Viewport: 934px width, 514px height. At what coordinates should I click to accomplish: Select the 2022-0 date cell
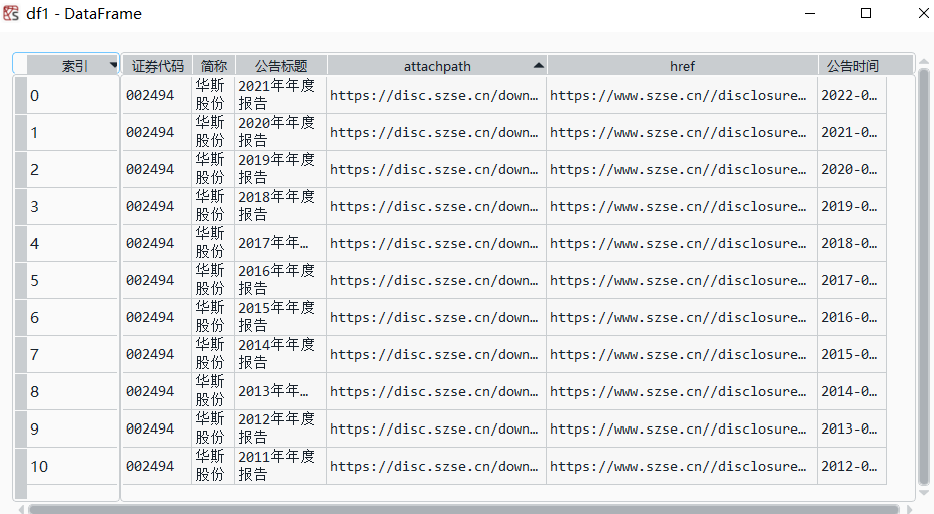852,95
